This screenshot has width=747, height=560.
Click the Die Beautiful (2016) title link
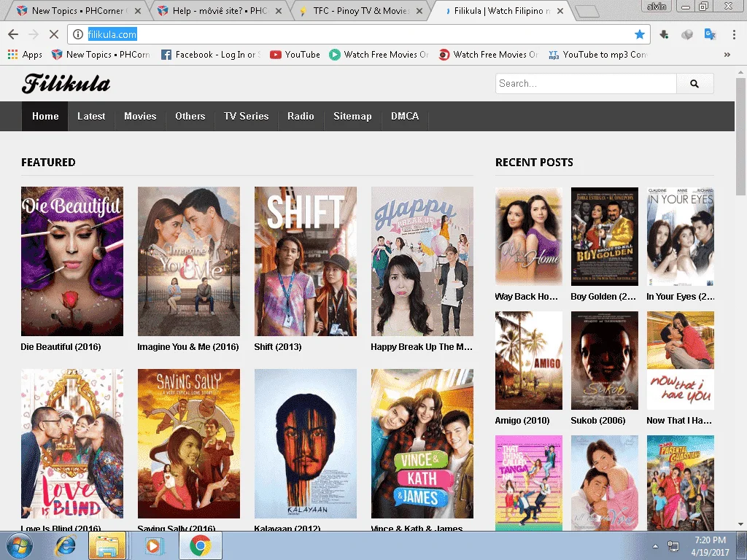point(61,346)
